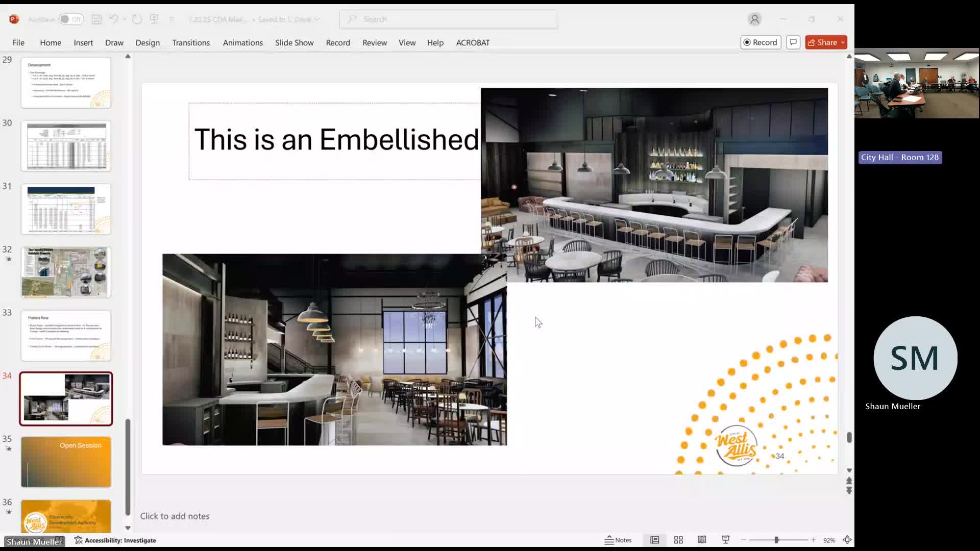Select slide 35 Open Session thumbnail
The width and height of the screenshot is (980, 551).
coord(66,462)
